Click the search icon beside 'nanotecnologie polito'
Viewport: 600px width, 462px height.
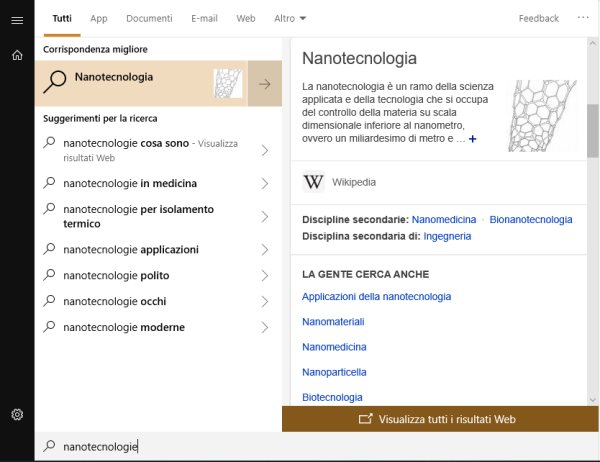coord(49,275)
